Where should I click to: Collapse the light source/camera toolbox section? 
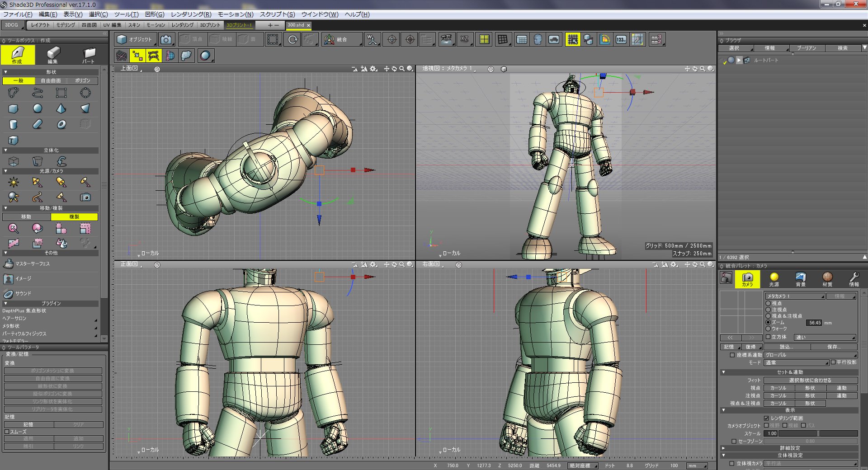[5, 171]
